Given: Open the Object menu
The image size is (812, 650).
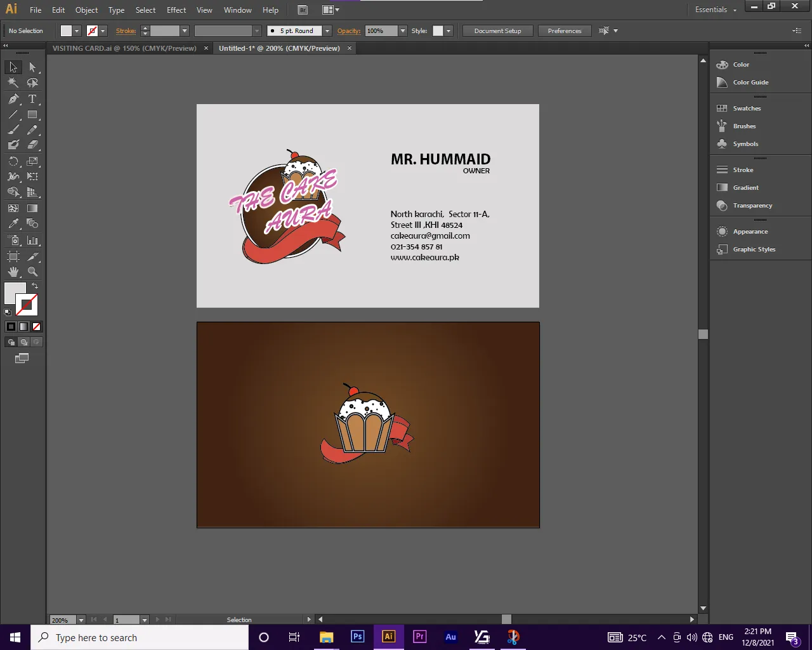Looking at the screenshot, I should click(87, 10).
